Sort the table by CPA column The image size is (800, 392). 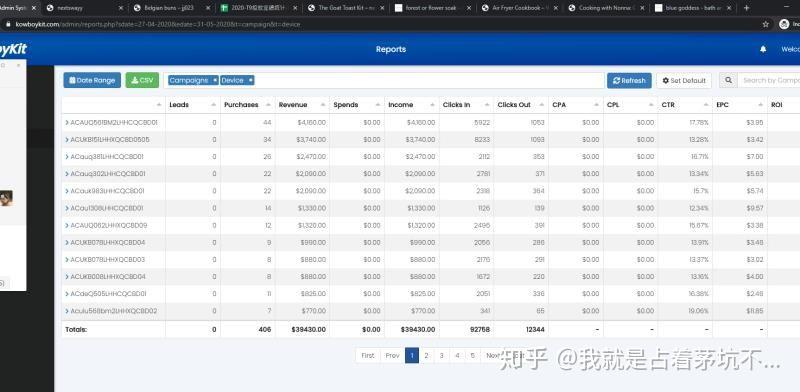(x=576, y=105)
